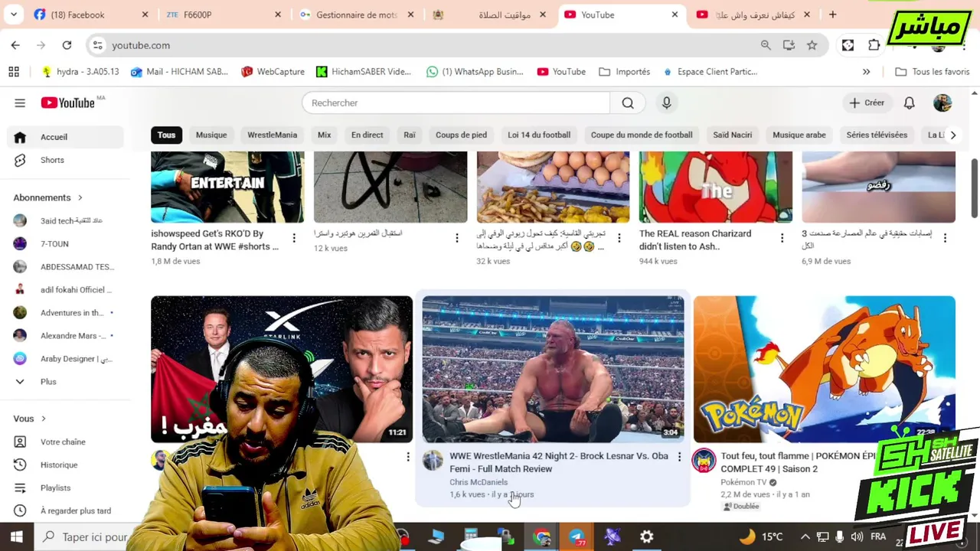Open Chrome from the taskbar
Image resolution: width=980 pixels, height=551 pixels.
click(542, 536)
